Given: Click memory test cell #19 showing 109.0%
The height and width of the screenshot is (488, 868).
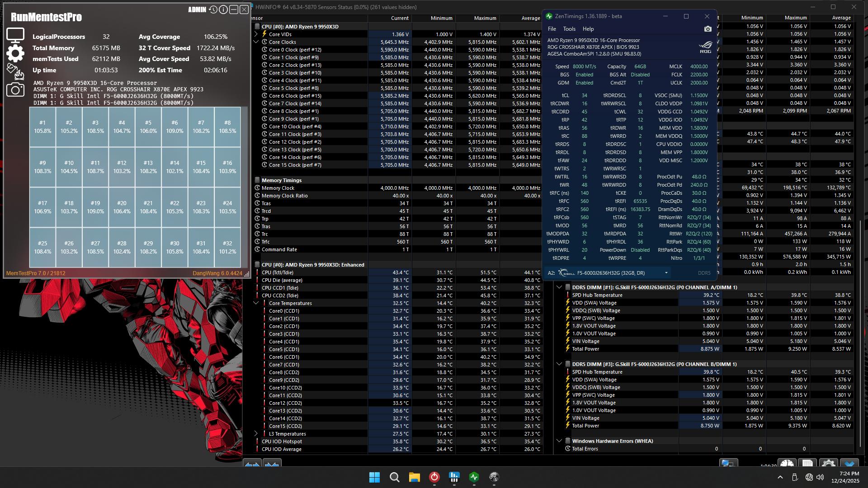Looking at the screenshot, I should coord(95,207).
